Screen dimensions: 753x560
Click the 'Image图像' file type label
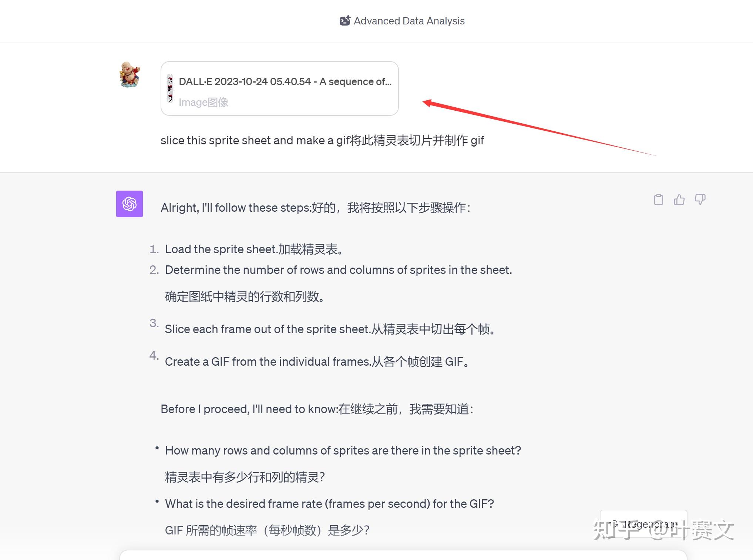pyautogui.click(x=204, y=102)
